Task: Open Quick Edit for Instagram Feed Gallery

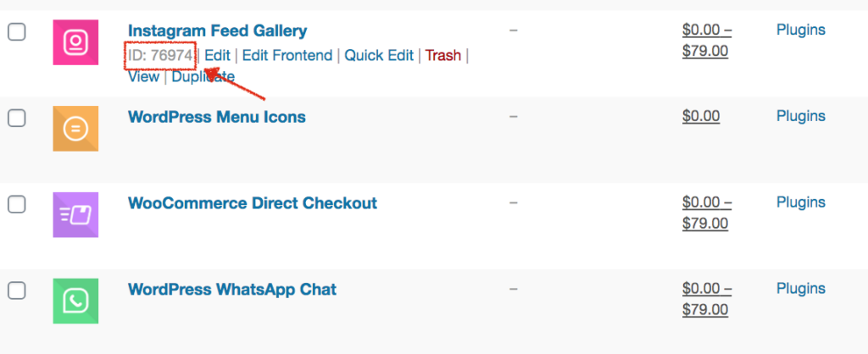Action: pos(379,56)
